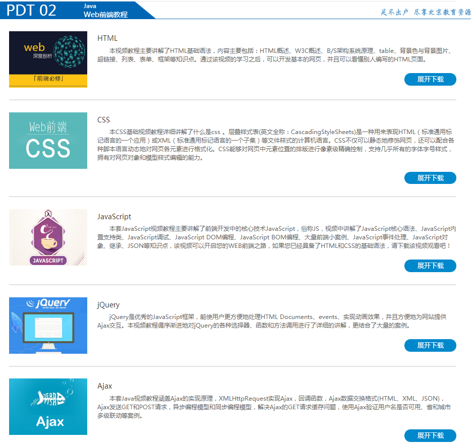This screenshot has width=476, height=448.
Task: Click the HTML course title
Action: coord(107,38)
